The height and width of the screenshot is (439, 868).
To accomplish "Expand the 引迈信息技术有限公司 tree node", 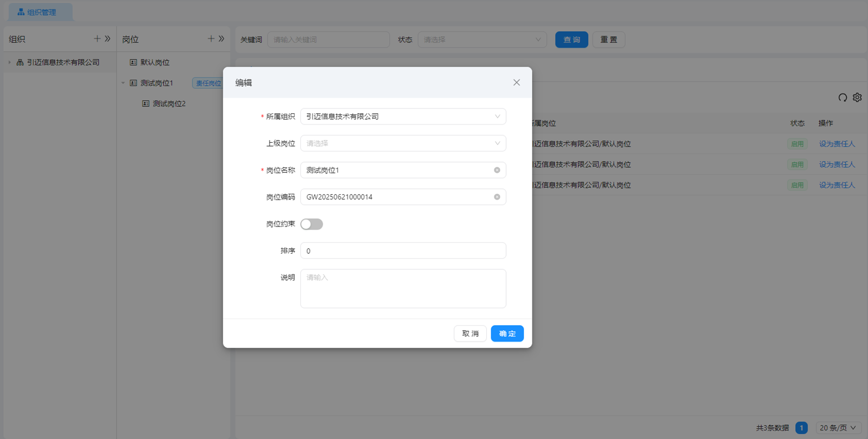I will [10, 62].
